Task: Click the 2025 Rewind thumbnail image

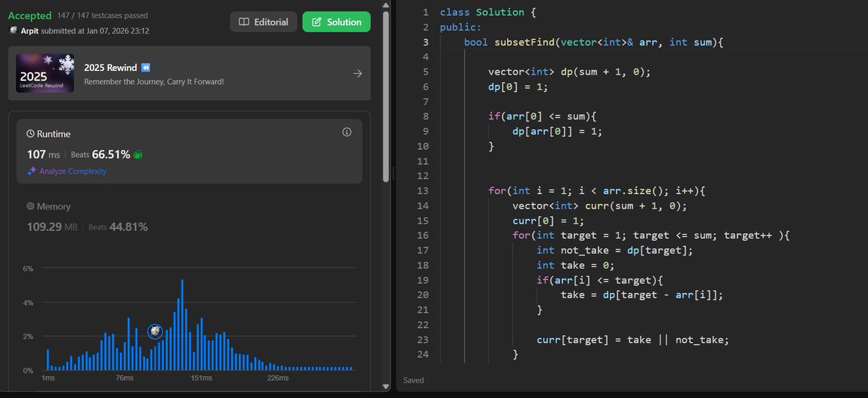Action: (45, 73)
